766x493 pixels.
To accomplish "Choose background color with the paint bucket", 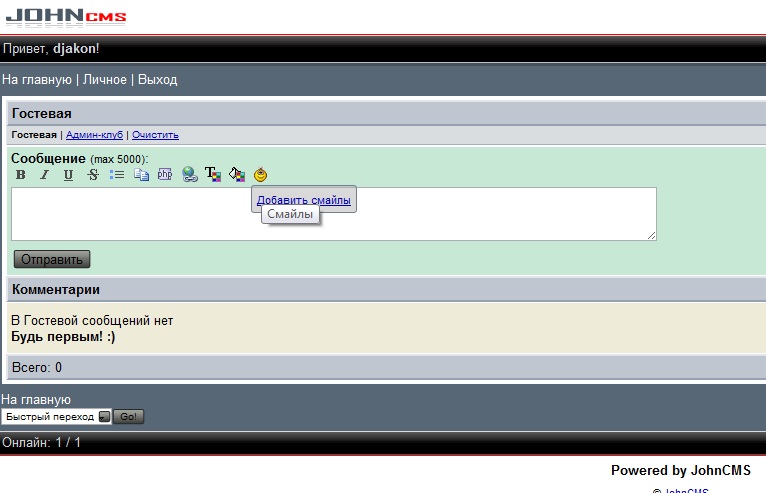I will 237,174.
